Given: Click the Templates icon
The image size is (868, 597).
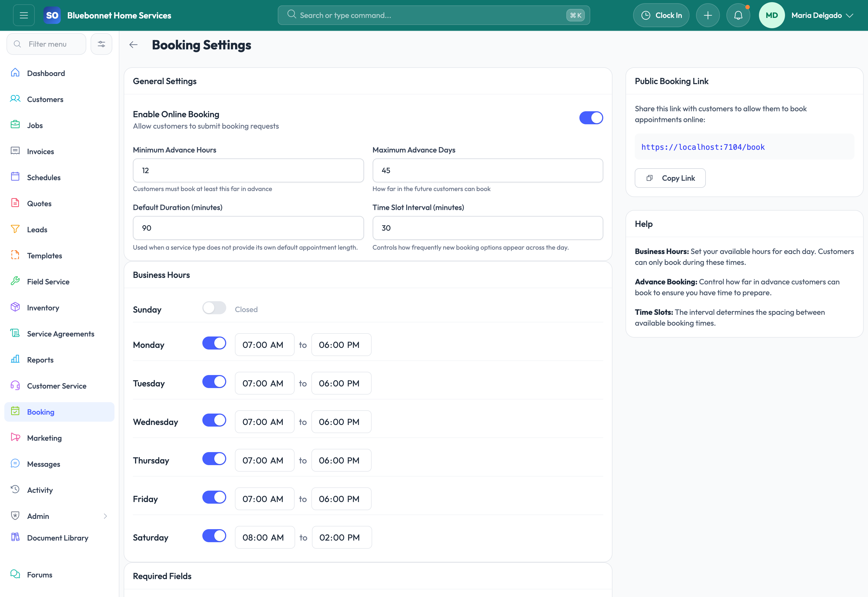Looking at the screenshot, I should pyautogui.click(x=15, y=255).
